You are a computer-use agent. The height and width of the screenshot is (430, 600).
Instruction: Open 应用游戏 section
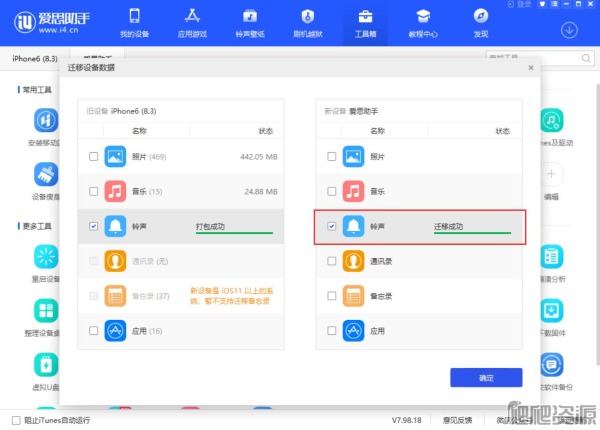[x=192, y=23]
